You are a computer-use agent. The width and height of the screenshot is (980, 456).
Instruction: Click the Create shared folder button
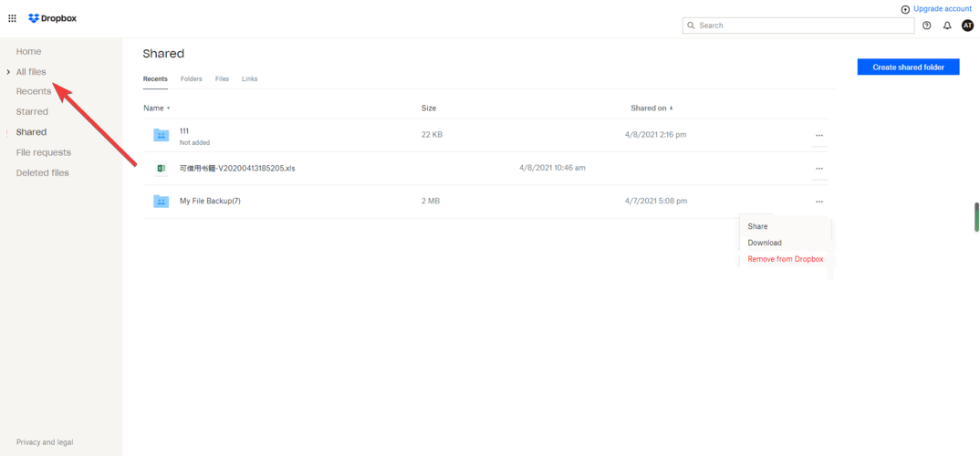tap(908, 67)
